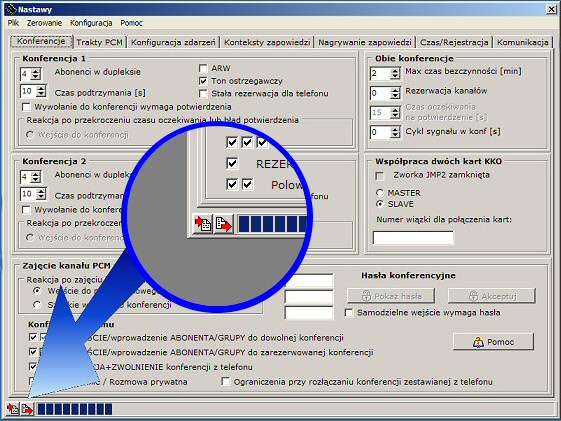
Task: Click the Akceptuj button
Action: (492, 296)
